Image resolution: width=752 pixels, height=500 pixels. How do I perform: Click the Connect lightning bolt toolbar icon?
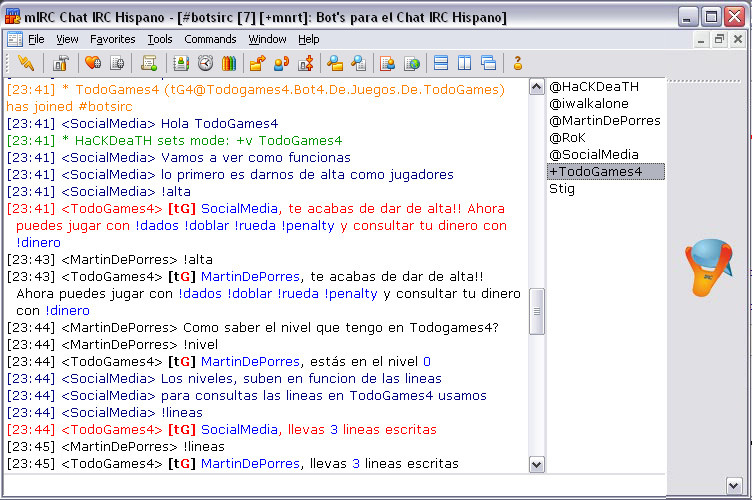coord(26,63)
